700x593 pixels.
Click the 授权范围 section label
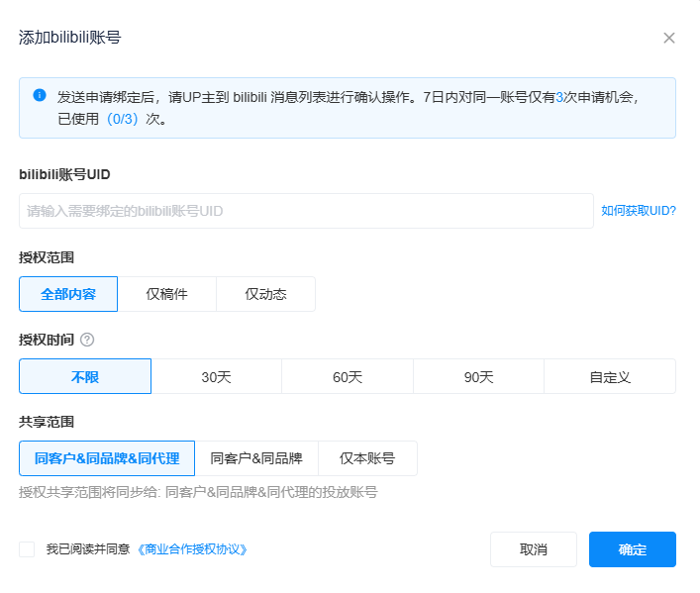47,257
